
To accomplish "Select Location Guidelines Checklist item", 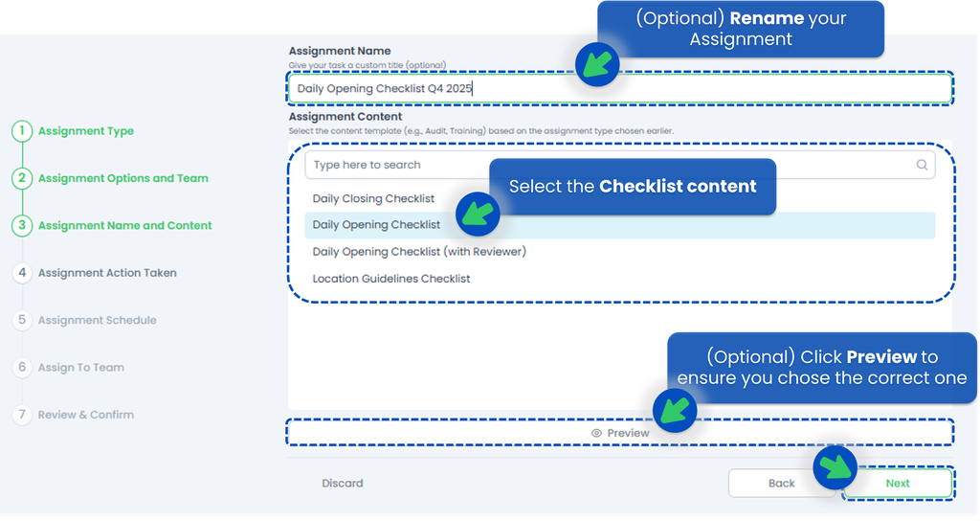I will [391, 279].
